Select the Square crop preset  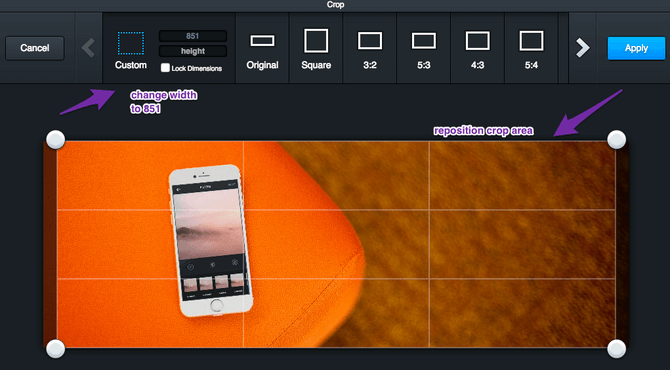316,41
